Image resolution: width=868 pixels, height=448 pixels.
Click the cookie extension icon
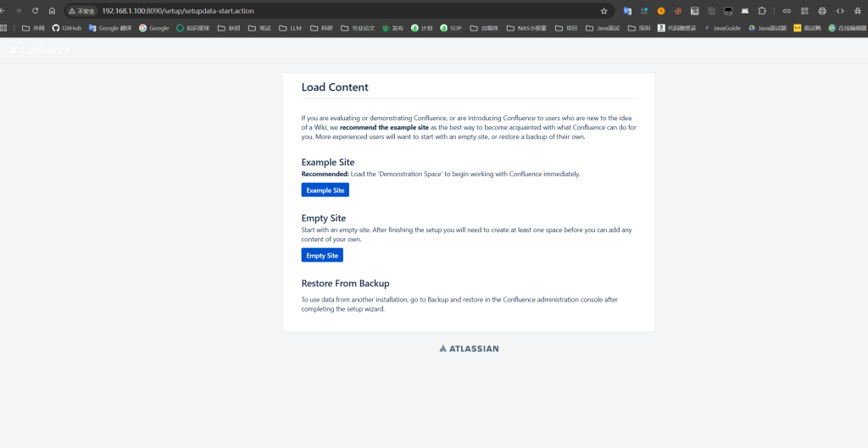[x=677, y=10]
